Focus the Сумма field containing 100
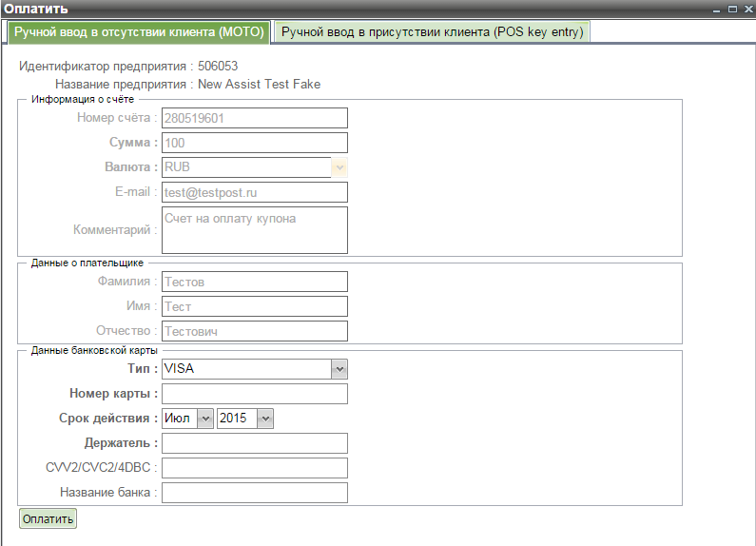This screenshot has width=756, height=546. click(255, 143)
